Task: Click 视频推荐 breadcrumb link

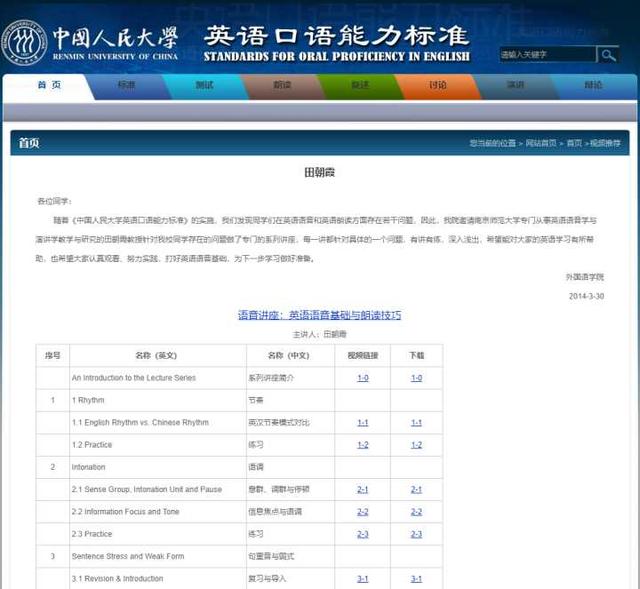Action: click(605, 143)
